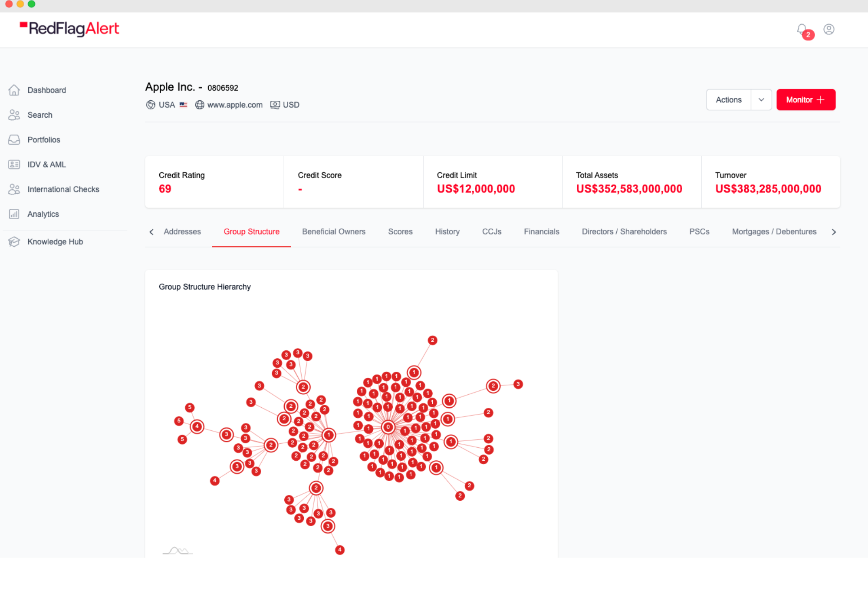Click the Total Assets US$352,583,000,000 value

coord(629,188)
